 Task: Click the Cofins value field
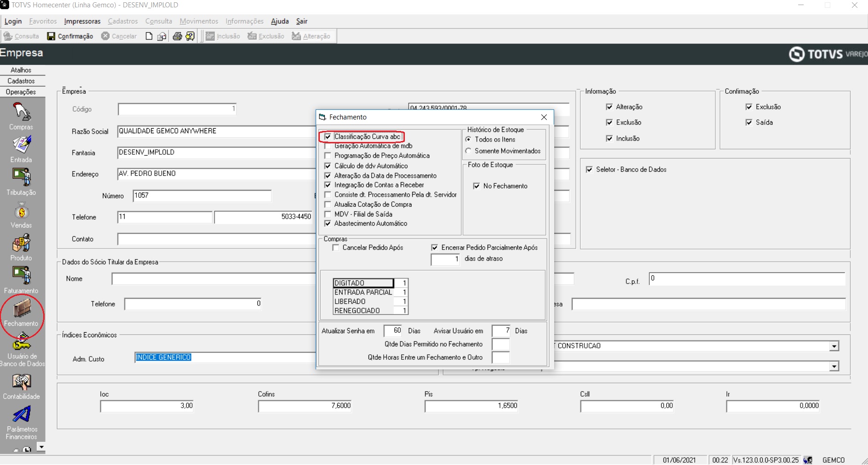coord(305,406)
